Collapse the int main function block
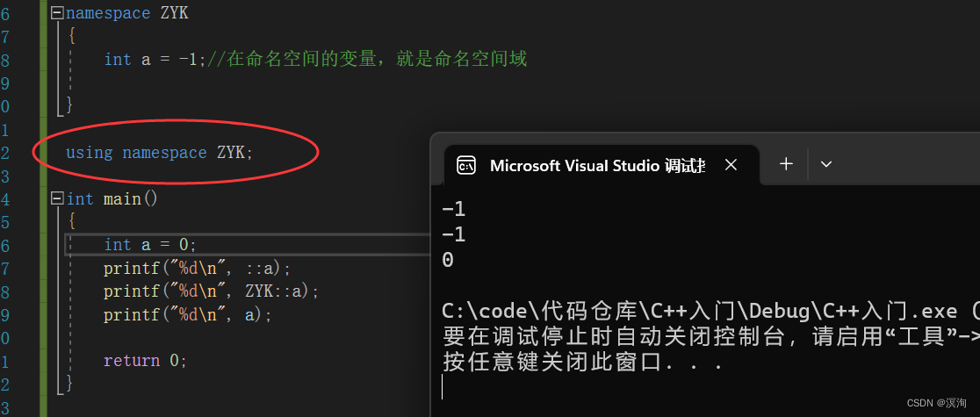The image size is (980, 417). 57,198
